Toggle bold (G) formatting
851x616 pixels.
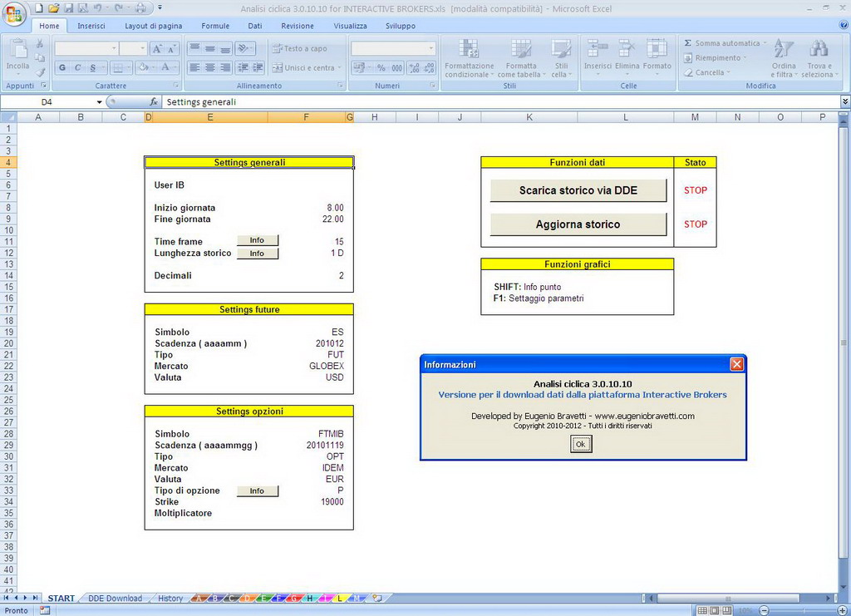point(62,68)
